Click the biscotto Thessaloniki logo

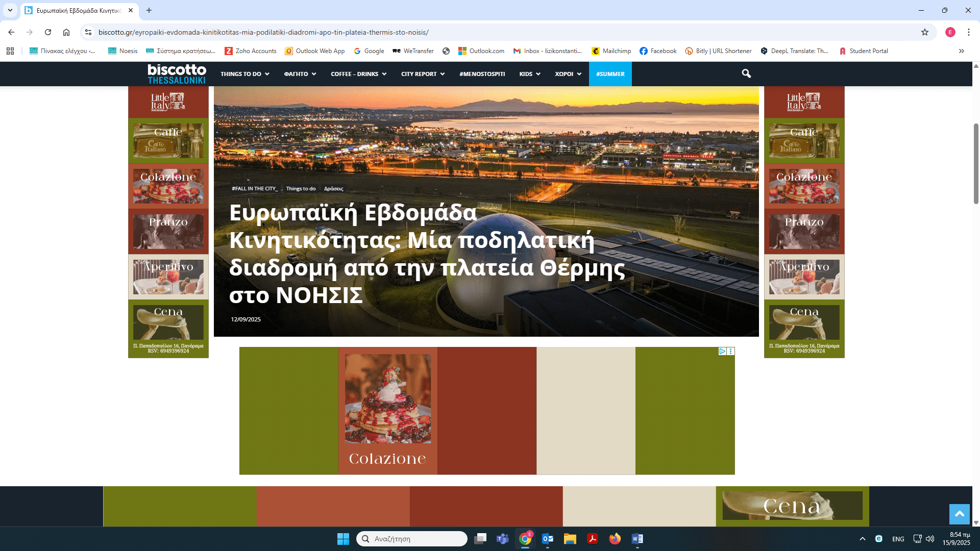pyautogui.click(x=177, y=74)
